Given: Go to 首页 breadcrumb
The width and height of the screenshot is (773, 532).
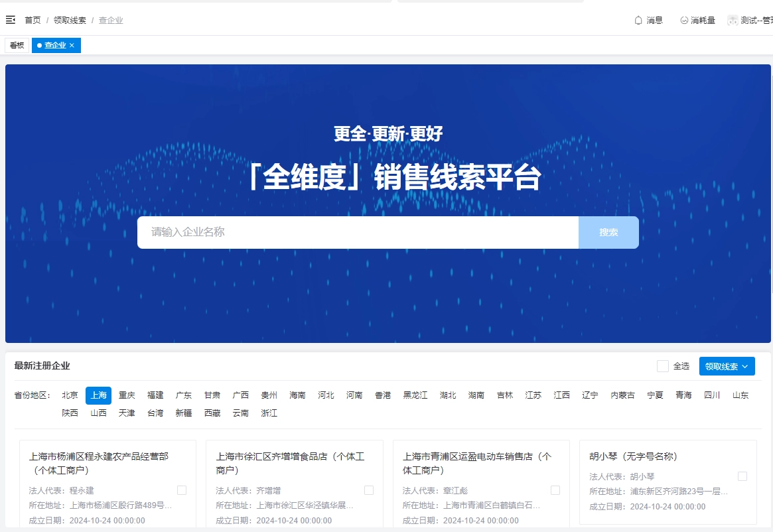Looking at the screenshot, I should [33, 20].
